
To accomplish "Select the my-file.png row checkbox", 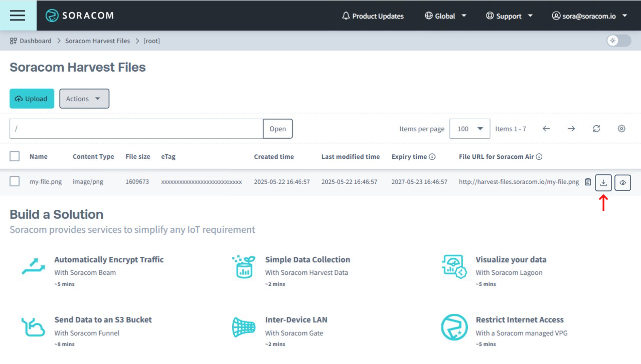I will coord(14,181).
